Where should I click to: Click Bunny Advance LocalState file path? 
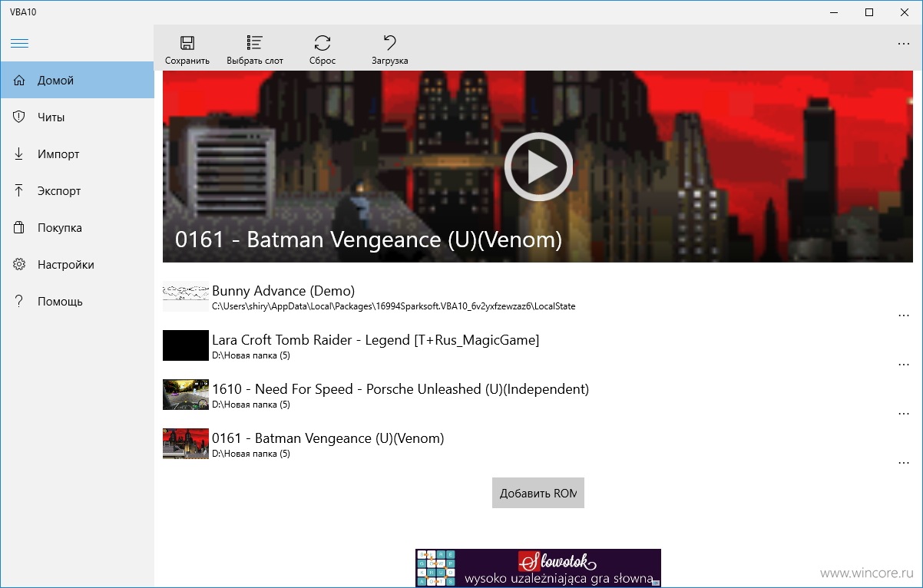point(394,306)
